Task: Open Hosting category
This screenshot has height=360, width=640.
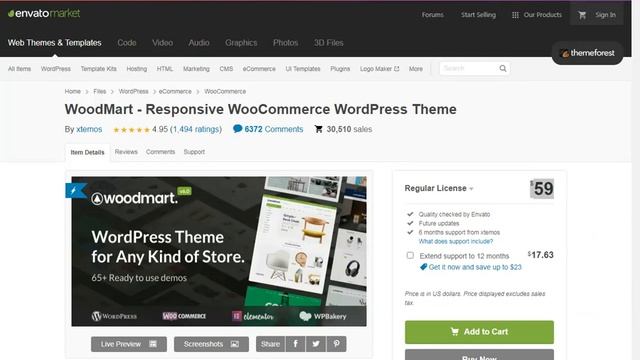Action: pos(137,69)
